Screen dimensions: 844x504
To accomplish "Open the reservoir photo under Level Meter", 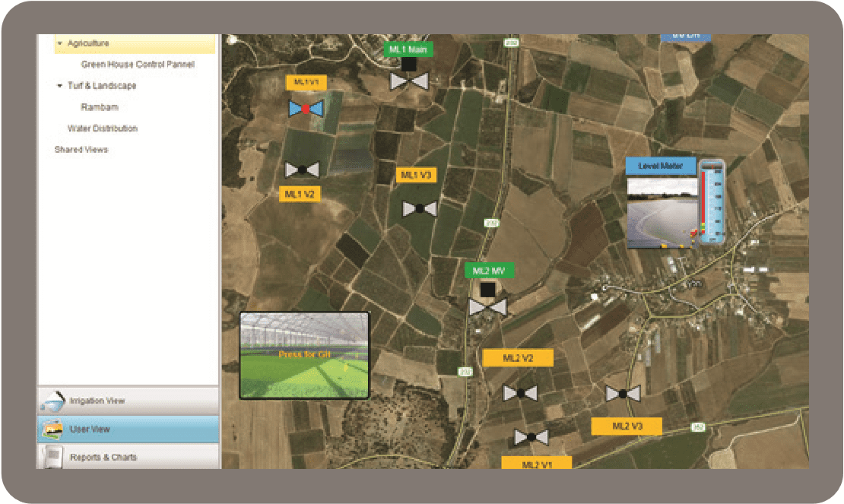I will [x=662, y=214].
